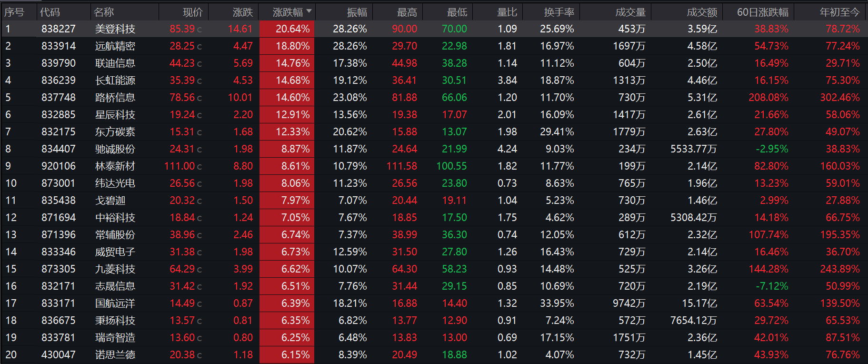Screen dimensions: 868x364
Task: Click the turnover rate 29.41%
Action: click(557, 132)
